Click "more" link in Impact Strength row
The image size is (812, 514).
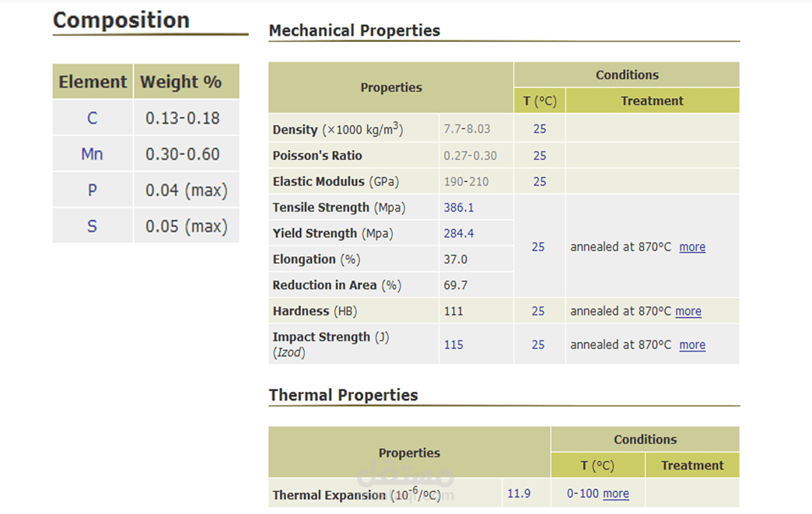692,344
